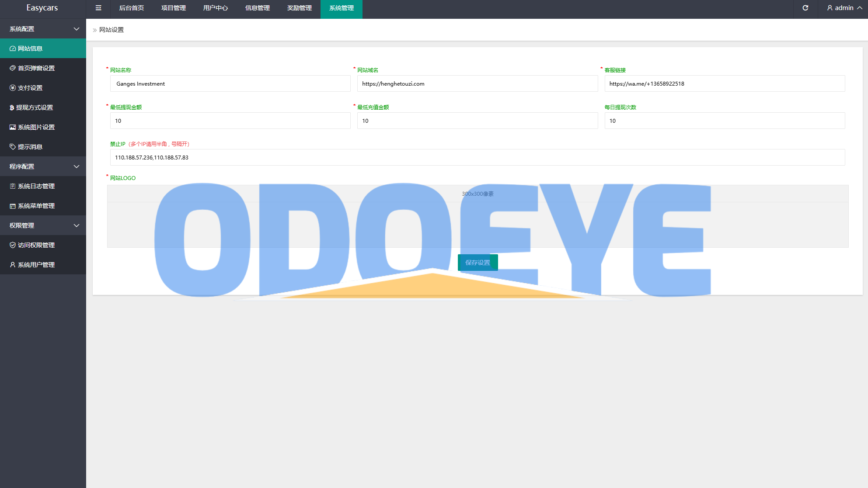Collapse the 权限管理 sidebar group
The image size is (868, 488).
[43, 225]
